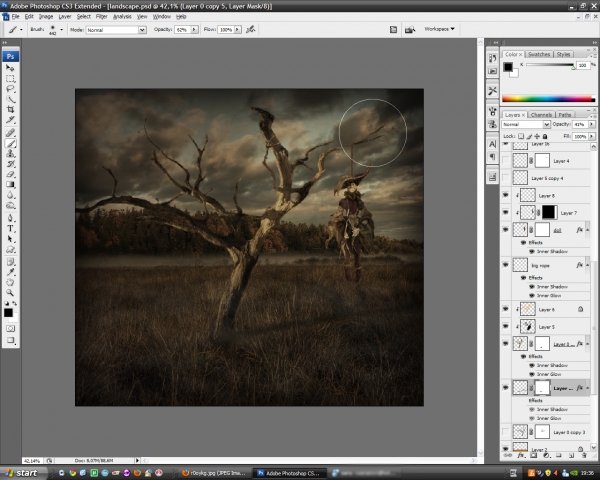Select the Horizontal Type tool

10,229
